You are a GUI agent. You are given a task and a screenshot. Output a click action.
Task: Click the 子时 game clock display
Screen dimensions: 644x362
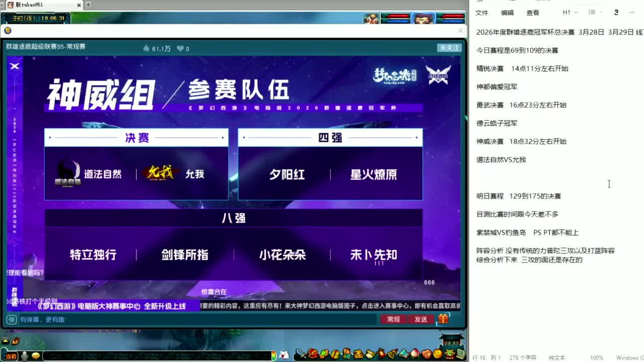35,18
